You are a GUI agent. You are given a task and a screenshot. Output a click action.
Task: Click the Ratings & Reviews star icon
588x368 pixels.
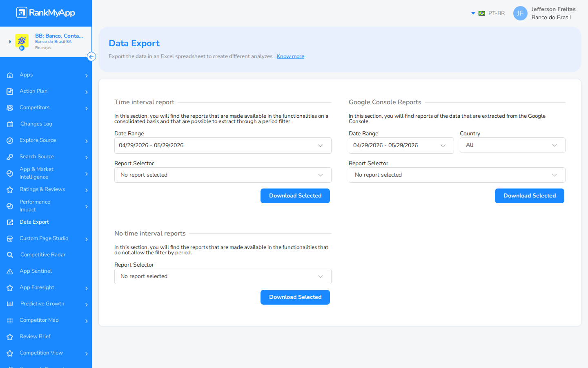[x=10, y=190]
